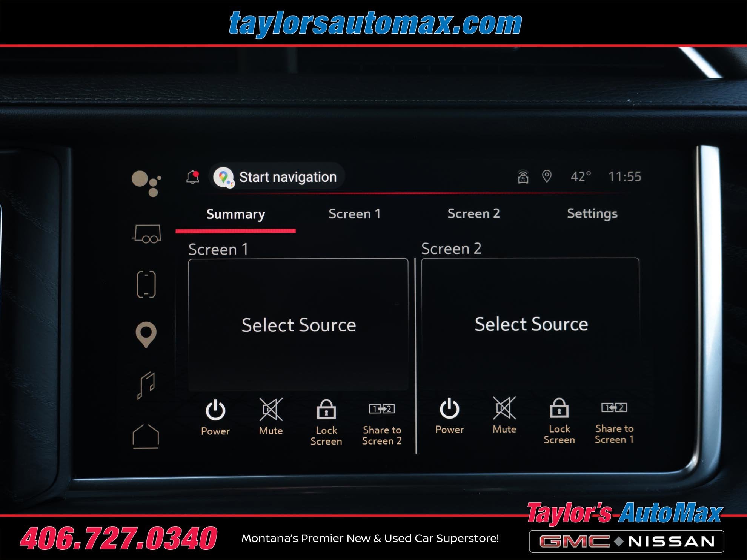Viewport: 747px width, 560px height.
Task: Toggle Lock Screen for Screen 2
Action: pyautogui.click(x=559, y=421)
